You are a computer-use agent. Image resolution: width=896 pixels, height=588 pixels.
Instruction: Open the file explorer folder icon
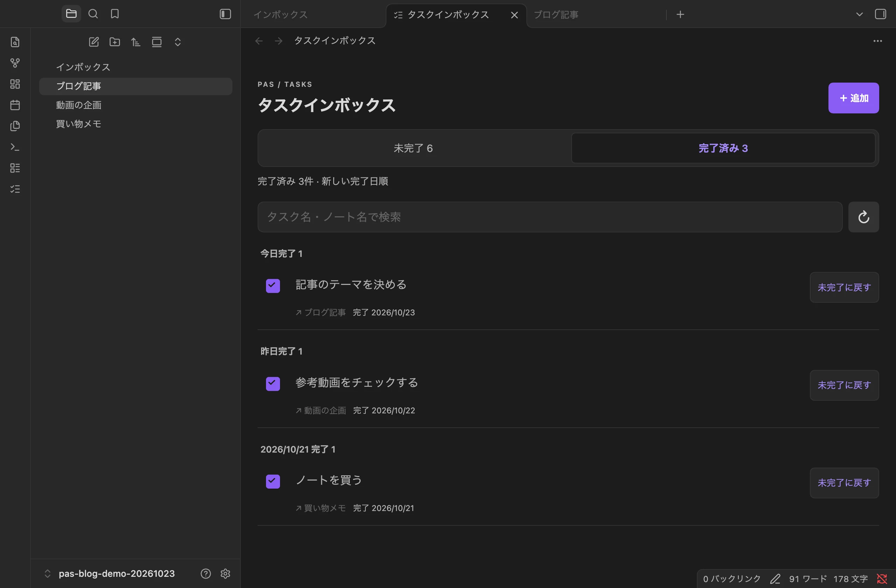pyautogui.click(x=71, y=14)
